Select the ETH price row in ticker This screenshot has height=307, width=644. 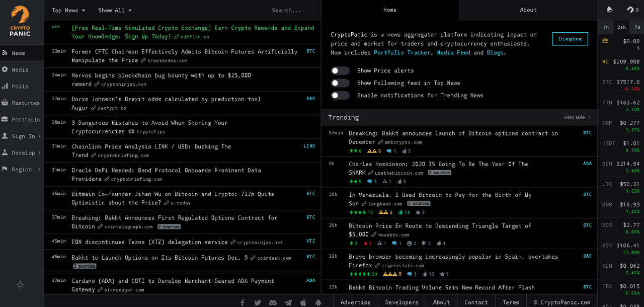[x=621, y=105]
